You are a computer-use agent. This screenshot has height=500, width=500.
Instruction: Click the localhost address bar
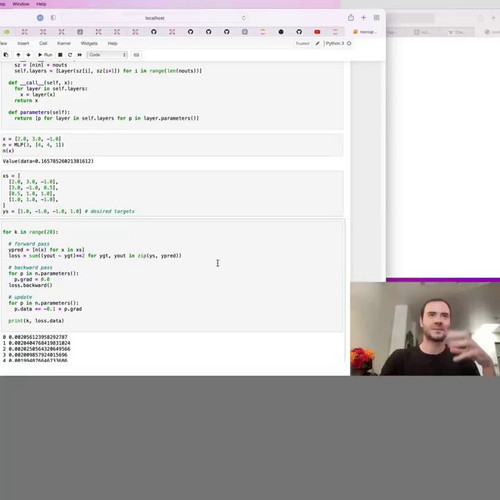(155, 18)
